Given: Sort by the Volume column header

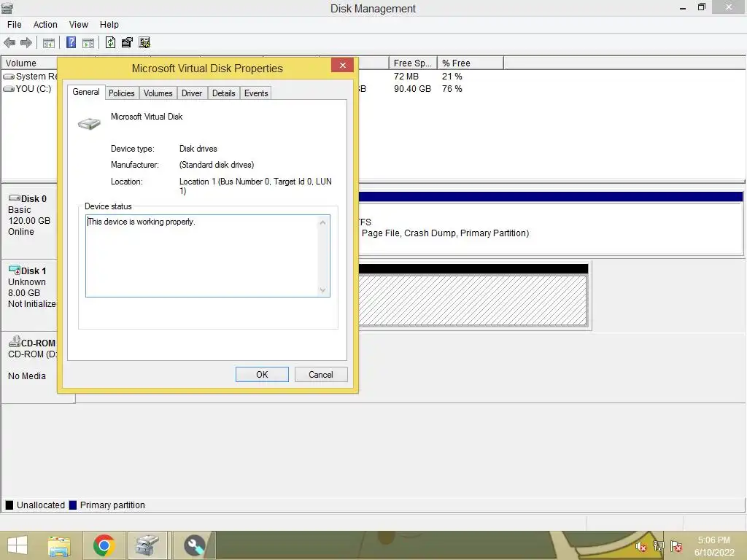Looking at the screenshot, I should (29, 63).
